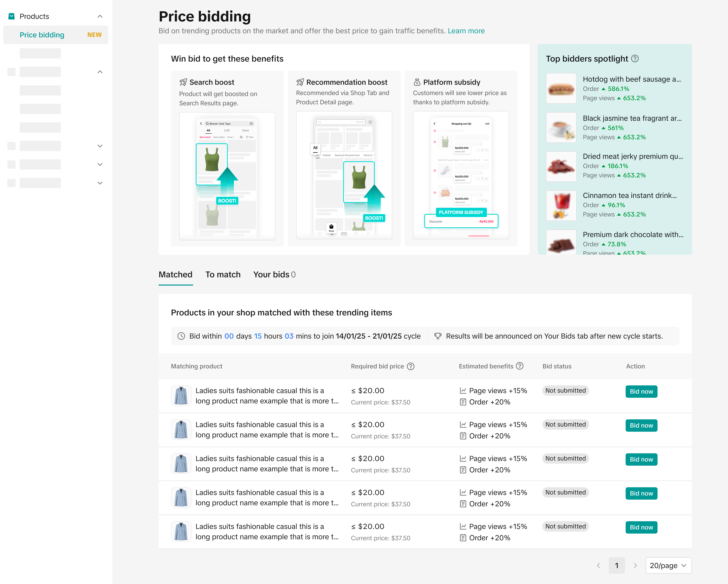Click the Hotdog with beef sausage thumbnail
The image size is (728, 584).
(561, 89)
